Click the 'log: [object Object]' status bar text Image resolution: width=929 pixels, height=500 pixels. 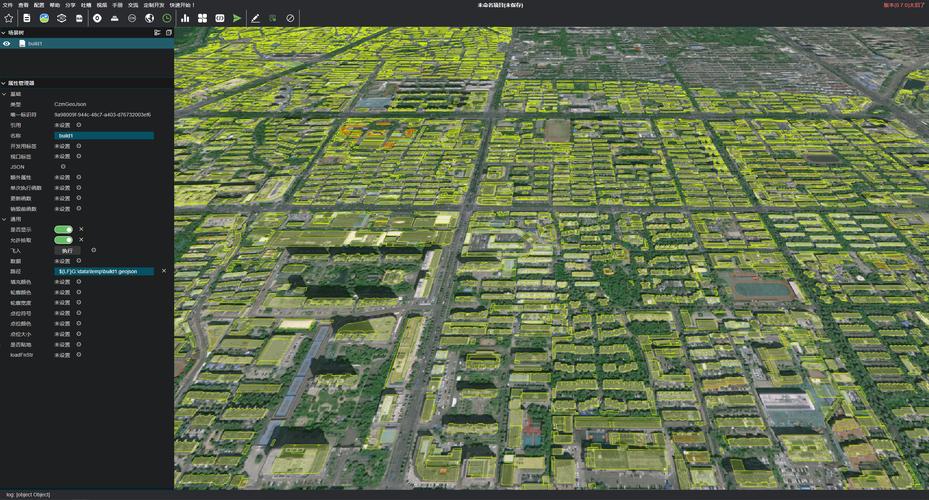[x=28, y=495]
